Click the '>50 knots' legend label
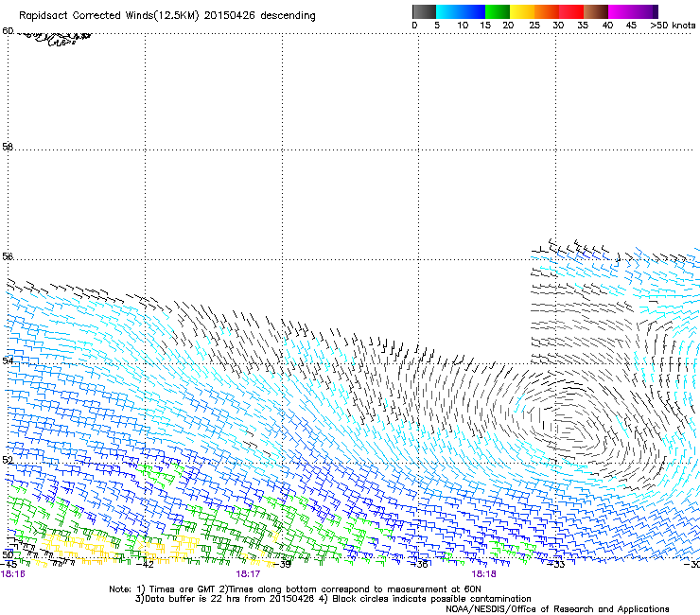 click(x=673, y=26)
